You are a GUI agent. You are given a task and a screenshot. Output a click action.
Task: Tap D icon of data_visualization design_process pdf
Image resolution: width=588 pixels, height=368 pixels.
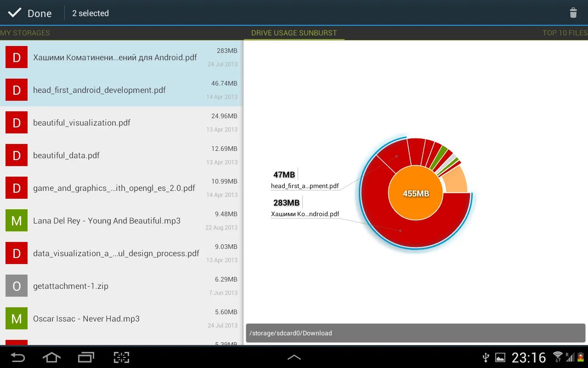pos(17,253)
